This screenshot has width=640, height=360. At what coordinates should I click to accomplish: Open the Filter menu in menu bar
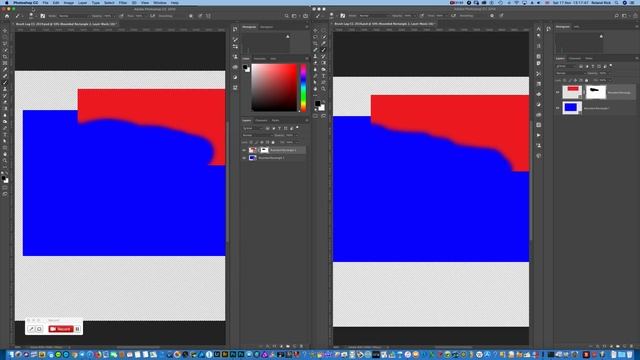point(123,2)
